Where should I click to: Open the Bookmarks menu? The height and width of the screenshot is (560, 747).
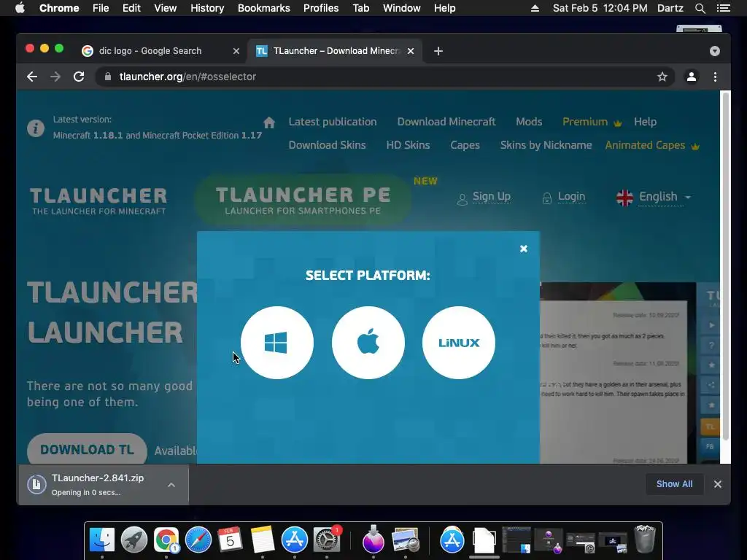(264, 8)
